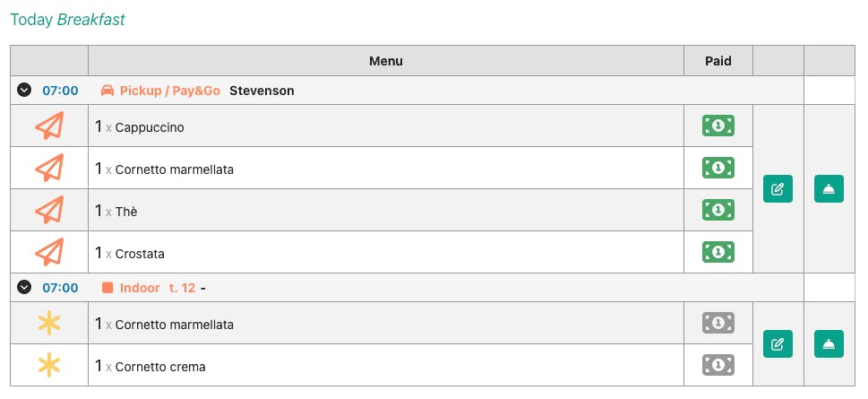Toggle the paid status for Crostata
The image size is (868, 399).
[718, 253]
